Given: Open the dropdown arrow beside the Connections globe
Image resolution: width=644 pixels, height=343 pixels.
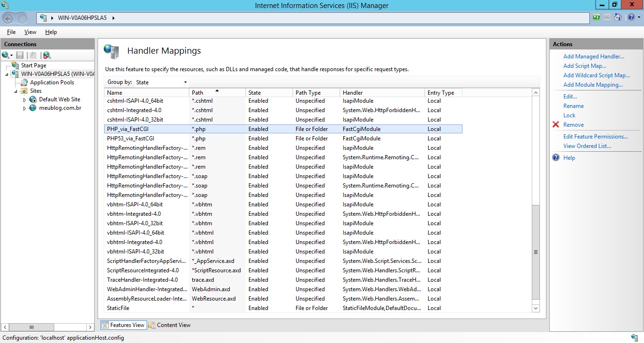Looking at the screenshot, I should [x=11, y=56].
